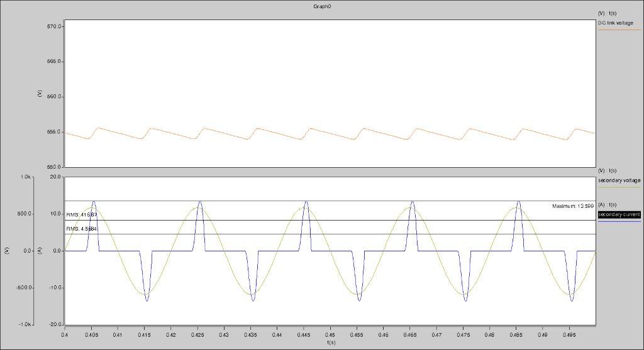Click the (V) y-axis label of lower plot
Screen dimensions: 644x350
pos(5,250)
